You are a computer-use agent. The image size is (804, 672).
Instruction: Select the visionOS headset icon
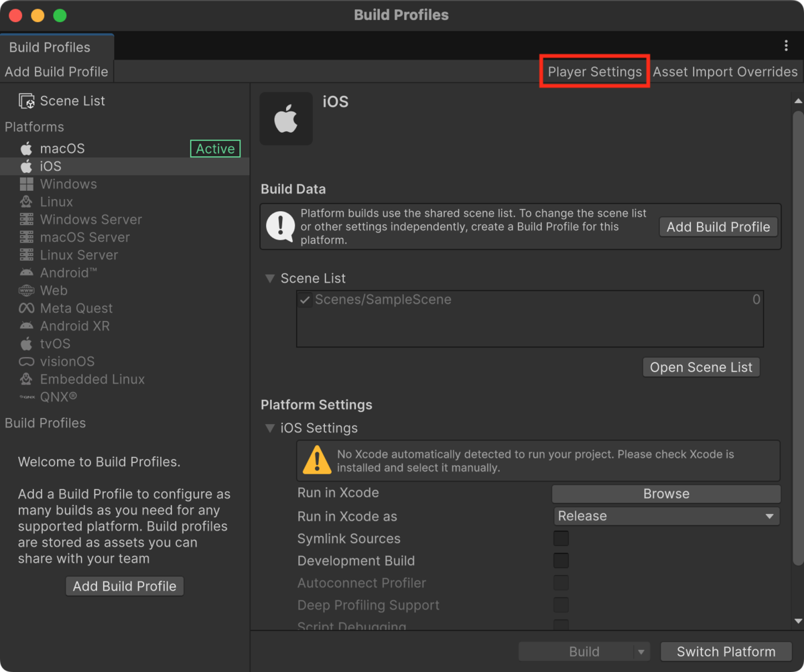(25, 361)
